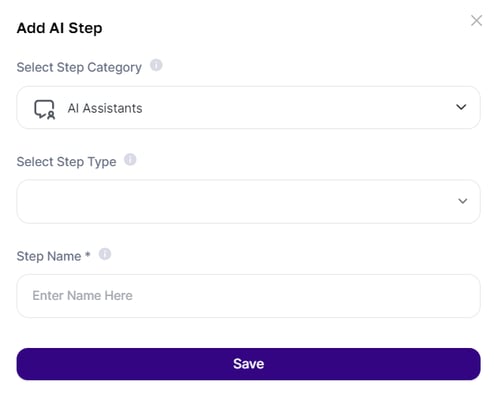Click the X icon at the dialog corner
Screen dimensions: 494x396
point(476,21)
